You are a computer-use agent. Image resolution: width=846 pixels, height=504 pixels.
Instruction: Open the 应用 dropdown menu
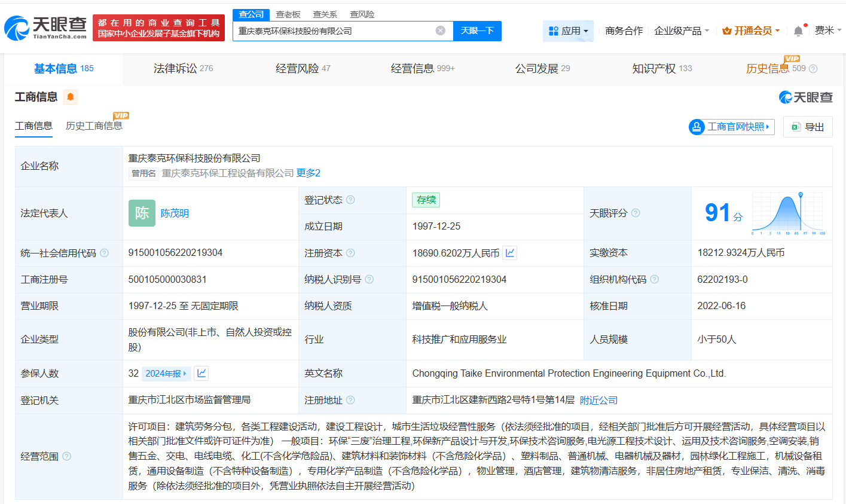pyautogui.click(x=568, y=30)
